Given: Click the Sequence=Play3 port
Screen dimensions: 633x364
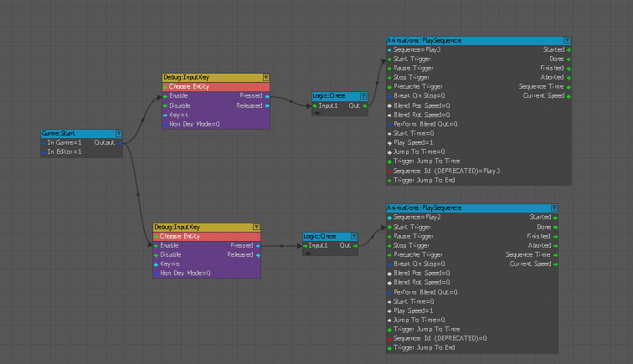Looking at the screenshot, I should pyautogui.click(x=414, y=49).
